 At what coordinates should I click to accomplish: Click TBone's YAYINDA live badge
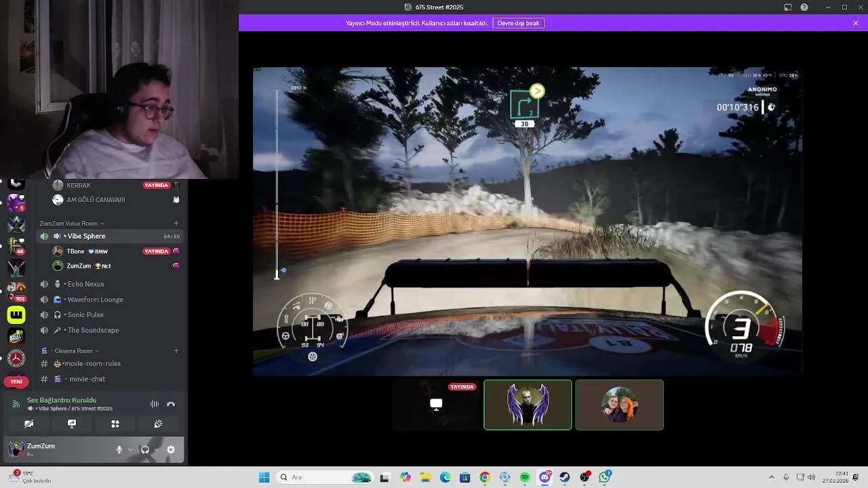click(156, 251)
